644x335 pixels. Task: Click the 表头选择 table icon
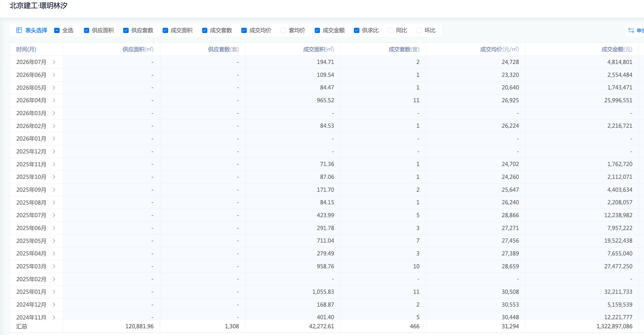19,30
